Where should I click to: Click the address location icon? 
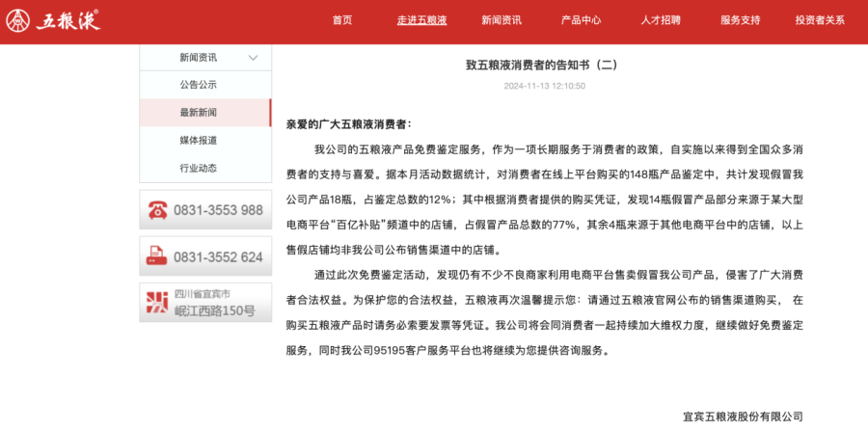coord(157,303)
